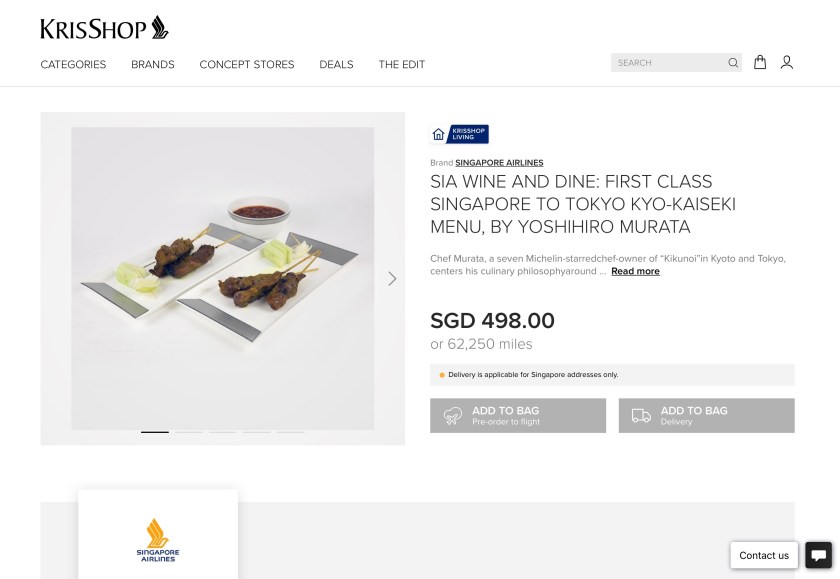Click the Singapore Airlines brand link

pyautogui.click(x=499, y=163)
